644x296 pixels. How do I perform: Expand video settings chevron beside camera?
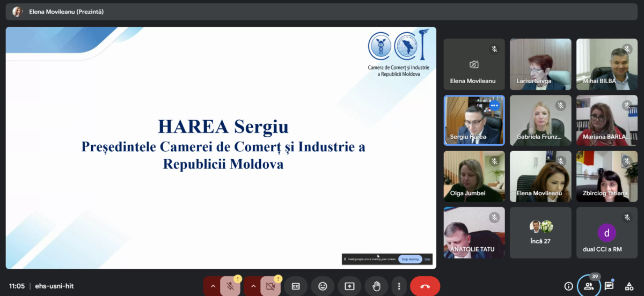pyautogui.click(x=253, y=286)
